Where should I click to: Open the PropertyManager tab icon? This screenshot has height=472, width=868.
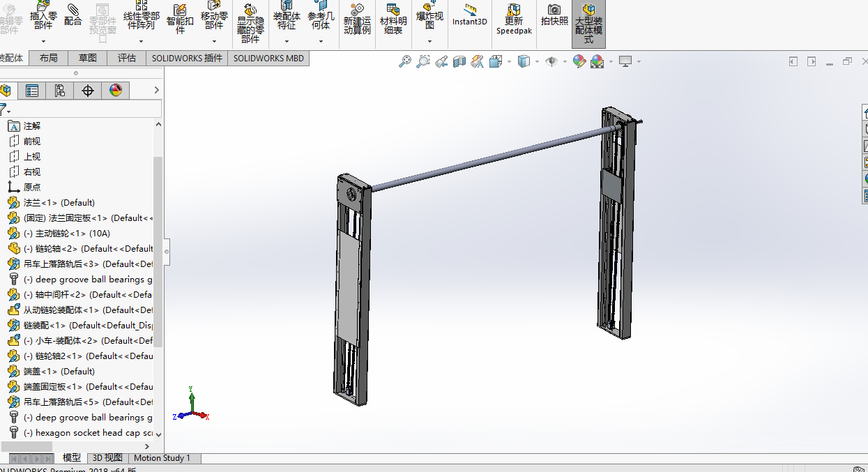(32, 90)
